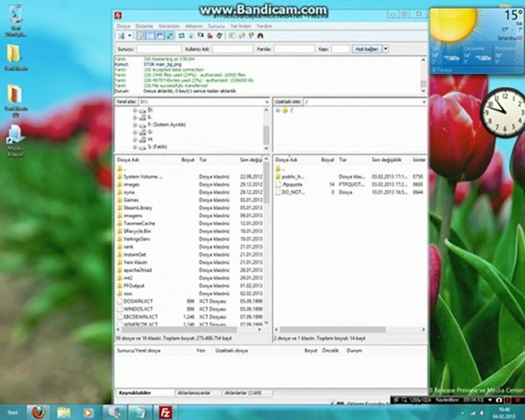Toggle directory comparison
The width and height of the screenshot is (525, 420).
pyautogui.click(x=241, y=36)
